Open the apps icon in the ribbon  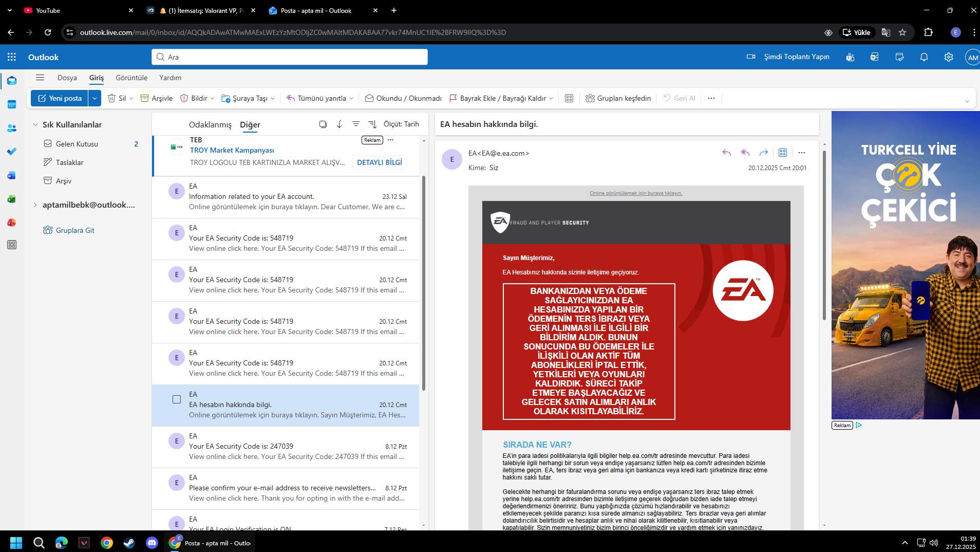(x=569, y=98)
